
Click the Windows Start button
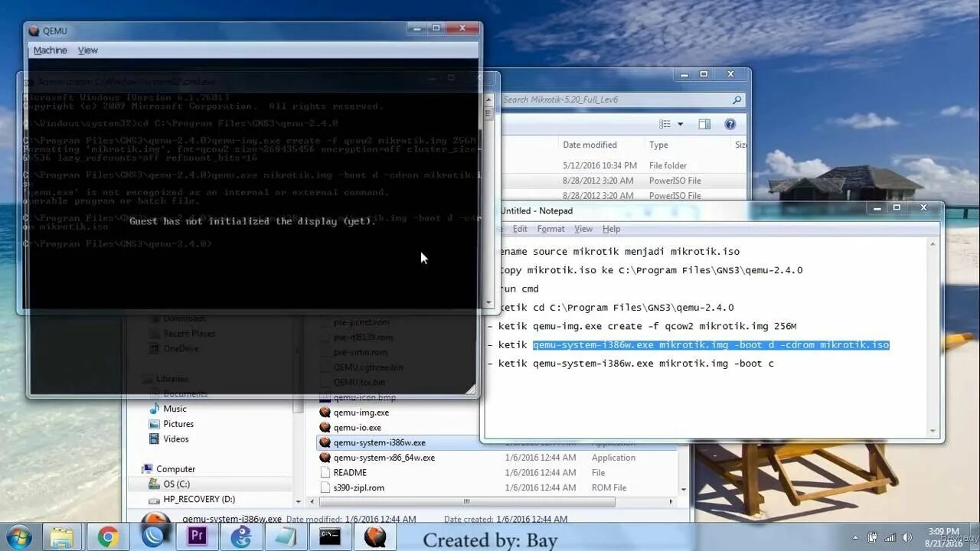17,536
